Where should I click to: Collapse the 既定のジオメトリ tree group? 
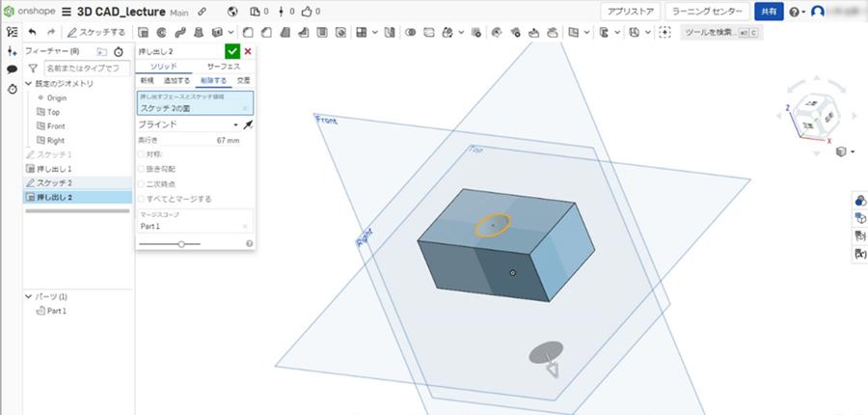(x=28, y=84)
